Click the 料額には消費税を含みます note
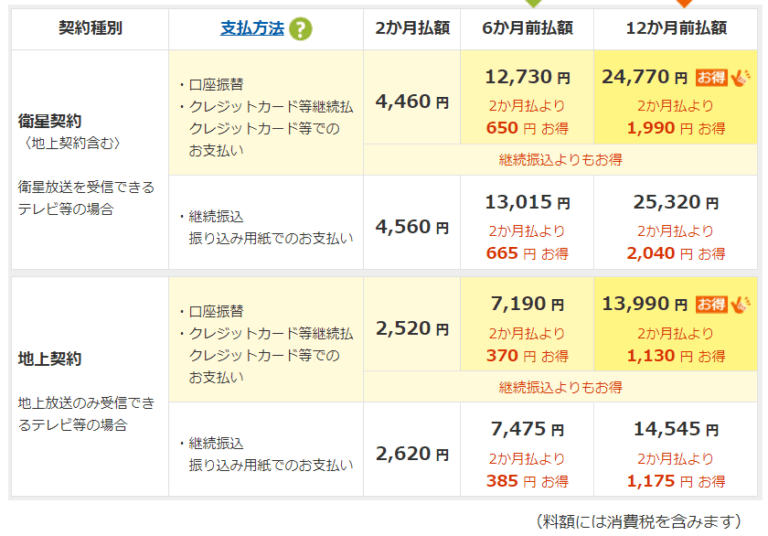 (x=638, y=521)
